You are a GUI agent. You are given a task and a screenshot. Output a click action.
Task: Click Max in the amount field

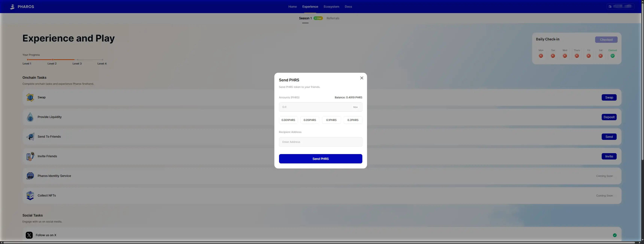coord(355,107)
